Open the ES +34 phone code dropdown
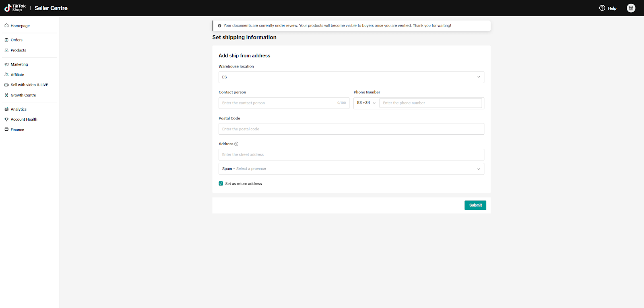 pyautogui.click(x=366, y=103)
